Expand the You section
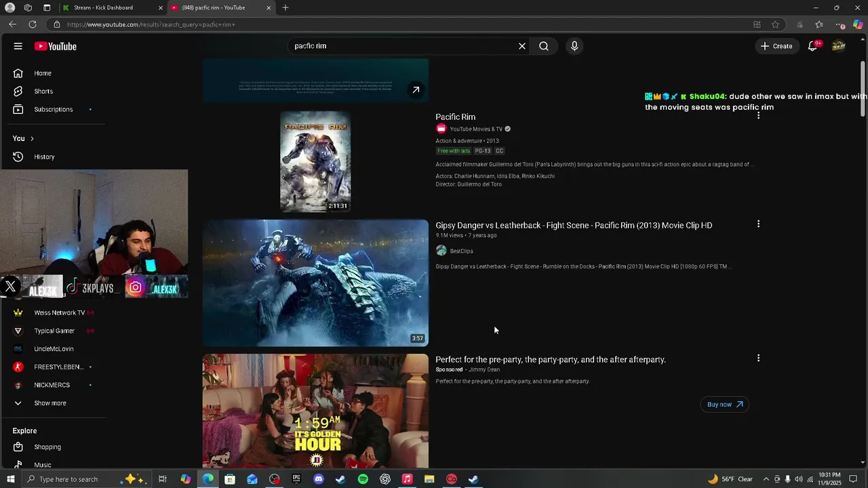Viewport: 868px width, 488px height. [23, 138]
